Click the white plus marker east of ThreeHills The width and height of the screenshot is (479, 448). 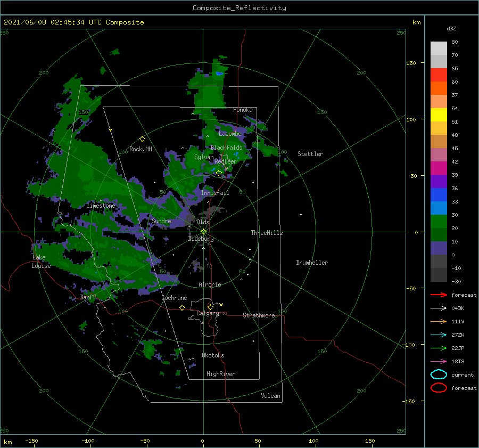click(x=301, y=214)
